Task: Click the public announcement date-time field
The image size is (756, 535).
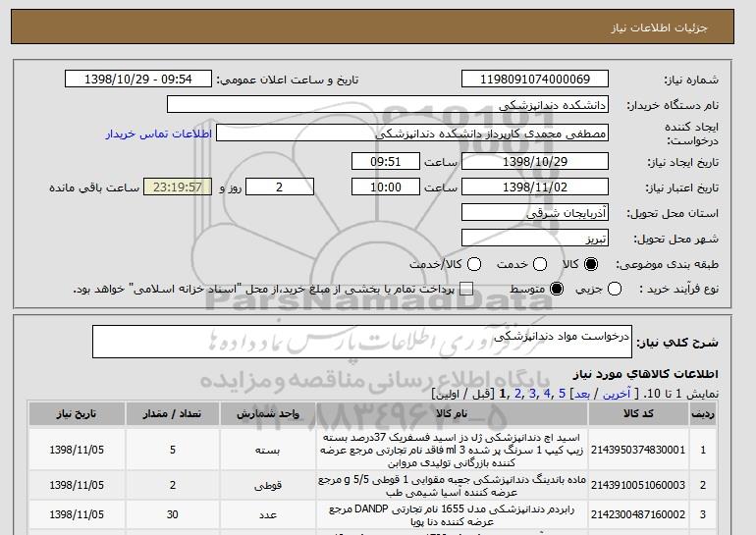Action: [138, 80]
